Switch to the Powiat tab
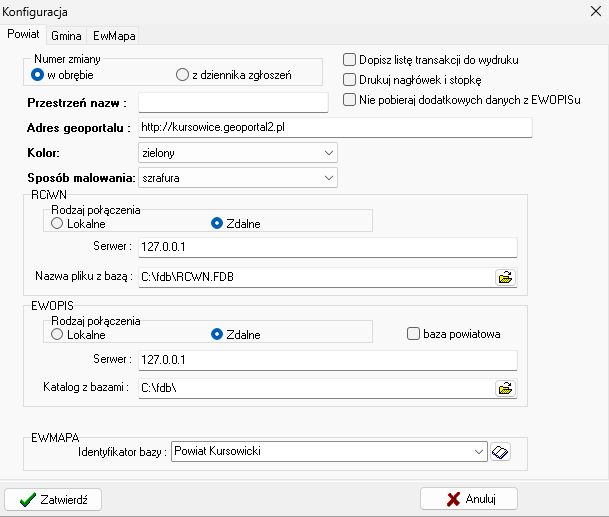Image resolution: width=609 pixels, height=517 pixels. (23, 34)
